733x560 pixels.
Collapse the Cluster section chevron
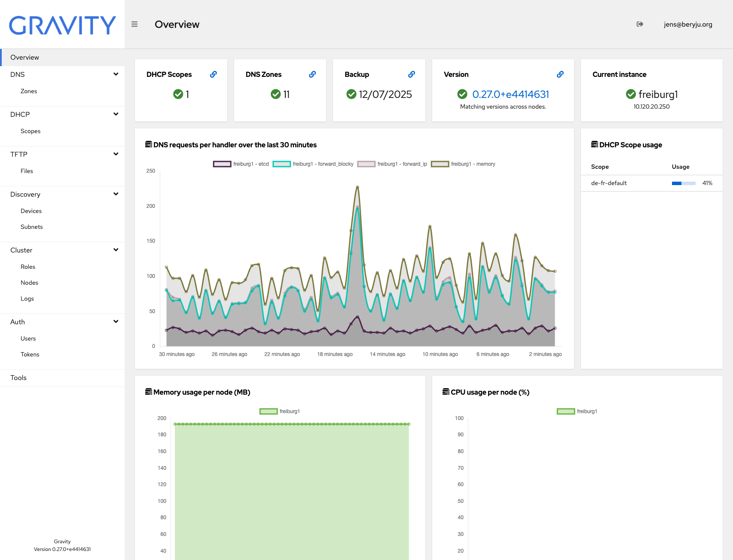116,250
